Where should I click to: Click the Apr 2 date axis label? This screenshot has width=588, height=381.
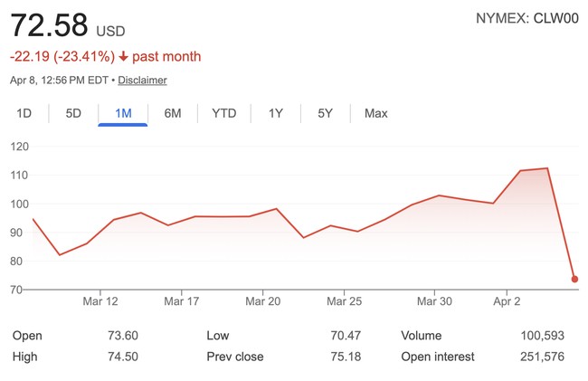click(x=507, y=301)
